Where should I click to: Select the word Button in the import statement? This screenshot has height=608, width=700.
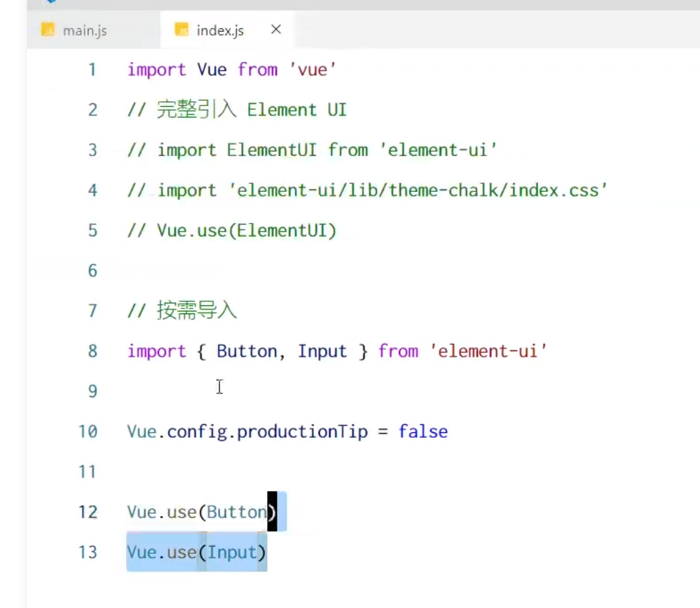pos(246,351)
